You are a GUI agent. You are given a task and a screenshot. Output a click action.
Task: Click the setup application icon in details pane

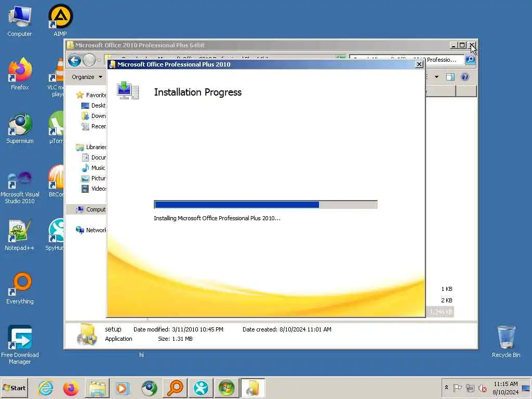click(87, 335)
